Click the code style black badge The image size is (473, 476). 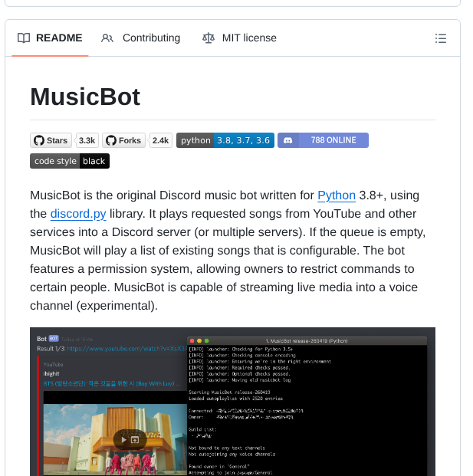click(70, 161)
